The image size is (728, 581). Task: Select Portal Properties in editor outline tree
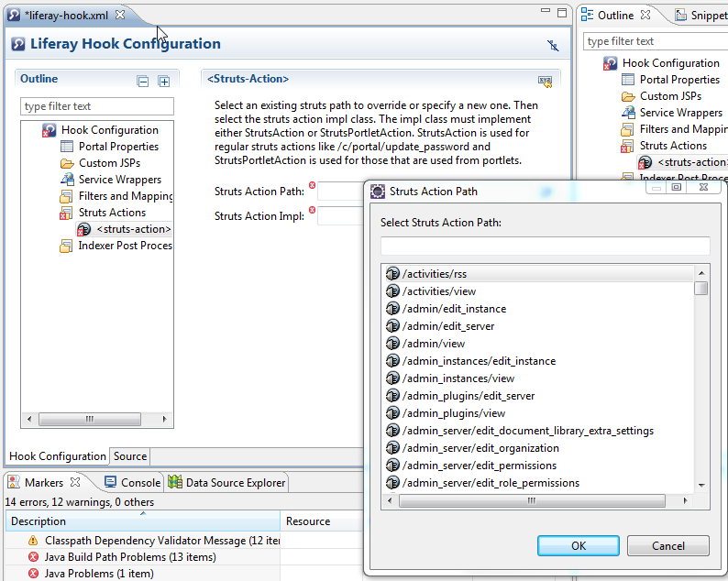(x=118, y=147)
